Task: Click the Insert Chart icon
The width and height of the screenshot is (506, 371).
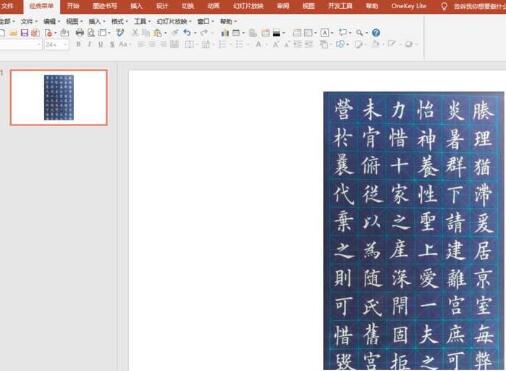Action: tap(225, 33)
